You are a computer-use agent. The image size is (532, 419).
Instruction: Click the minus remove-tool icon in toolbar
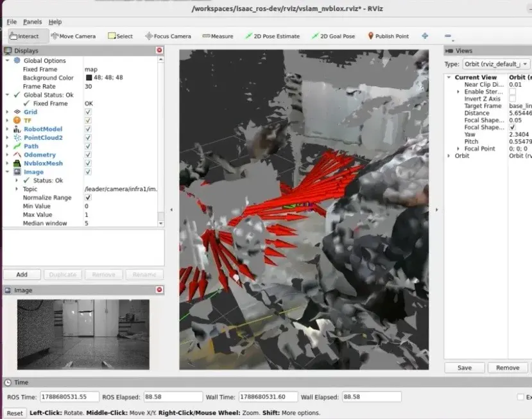pos(448,36)
